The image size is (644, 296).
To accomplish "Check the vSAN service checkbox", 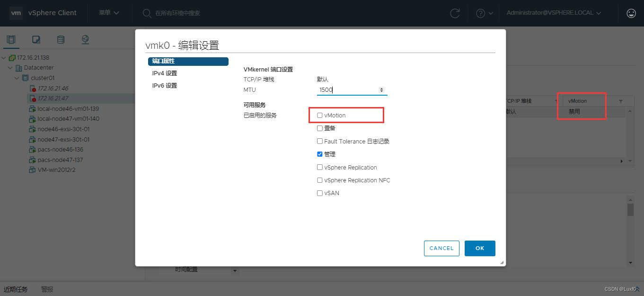I will click(x=320, y=193).
